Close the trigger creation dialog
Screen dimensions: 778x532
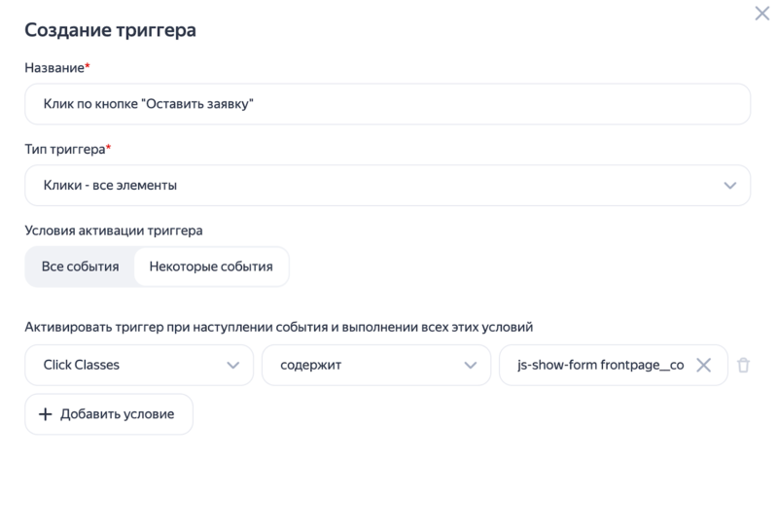pos(762,14)
